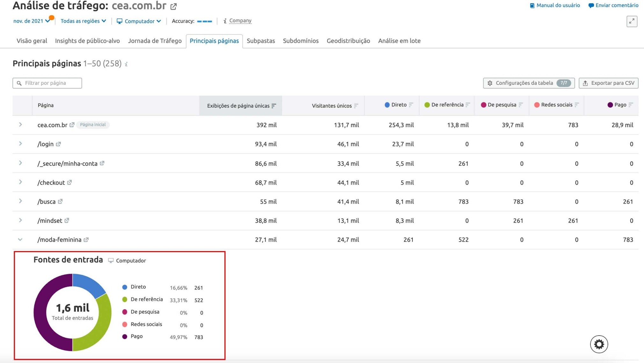This screenshot has height=363, width=644.
Task: Open /login page external link icon
Action: 58,144
